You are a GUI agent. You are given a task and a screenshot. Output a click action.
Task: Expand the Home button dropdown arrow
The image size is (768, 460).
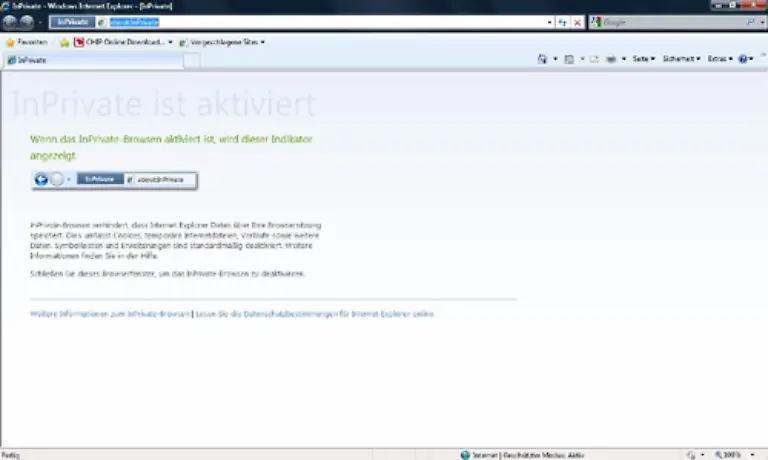point(555,59)
